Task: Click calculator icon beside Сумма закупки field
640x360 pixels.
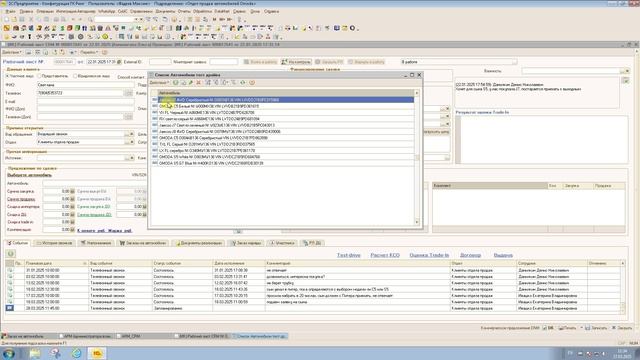Action: point(73,191)
